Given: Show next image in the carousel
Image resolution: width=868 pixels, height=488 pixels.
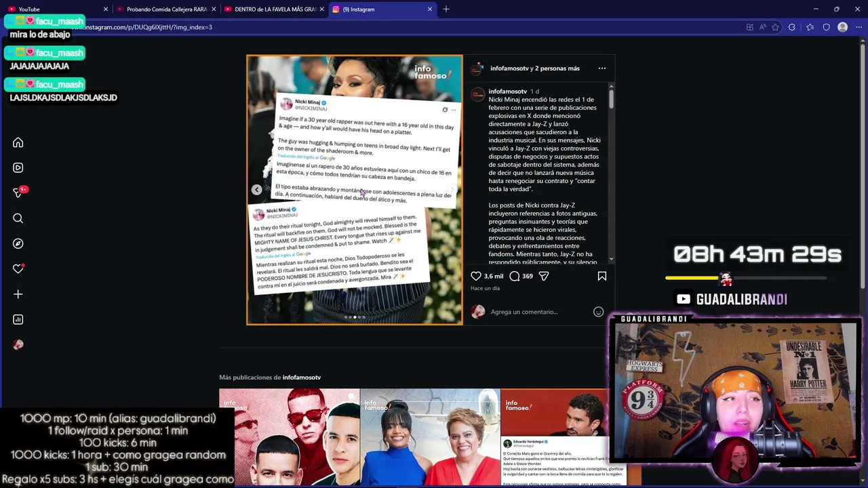Looking at the screenshot, I should [x=452, y=190].
